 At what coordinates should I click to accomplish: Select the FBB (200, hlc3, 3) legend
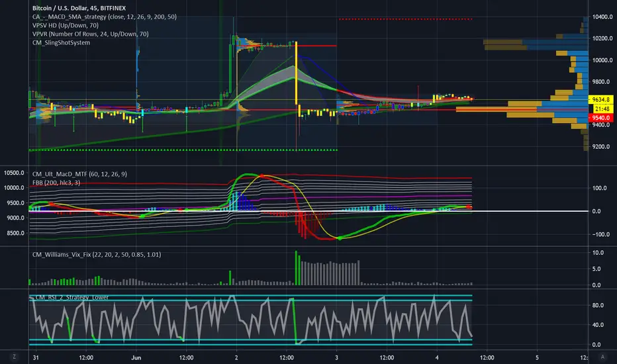pyautogui.click(x=56, y=183)
